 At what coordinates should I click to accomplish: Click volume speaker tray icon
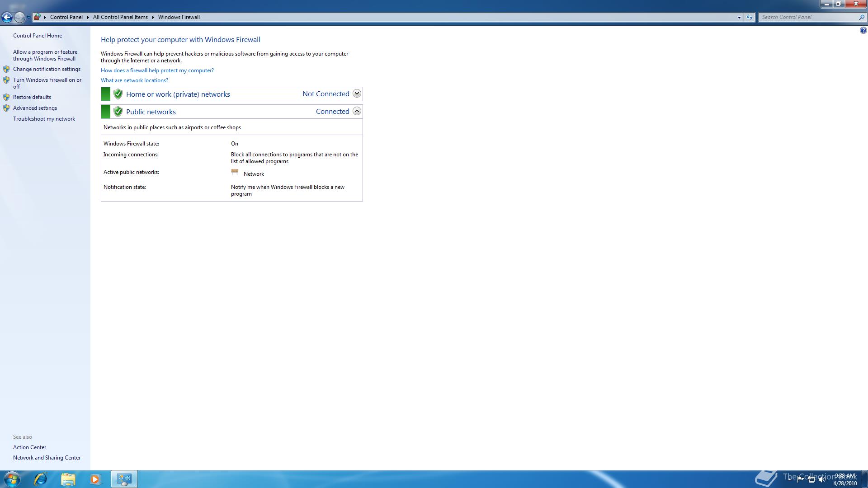coord(822,479)
